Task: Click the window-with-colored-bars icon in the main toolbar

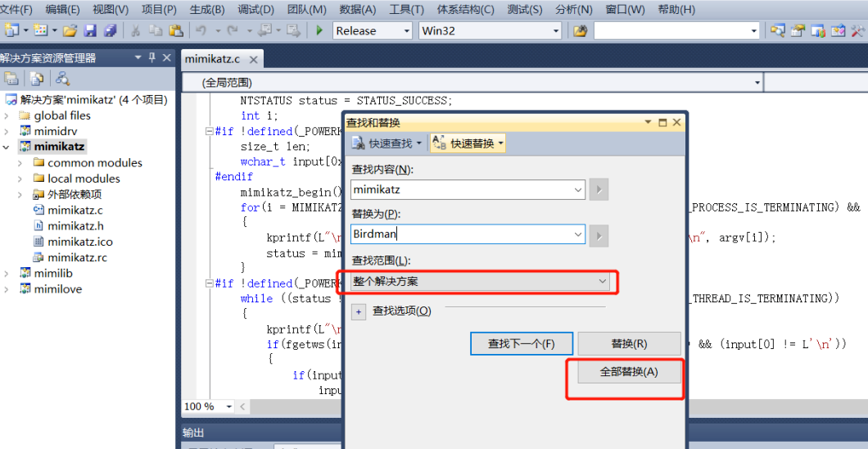Action: [x=817, y=30]
